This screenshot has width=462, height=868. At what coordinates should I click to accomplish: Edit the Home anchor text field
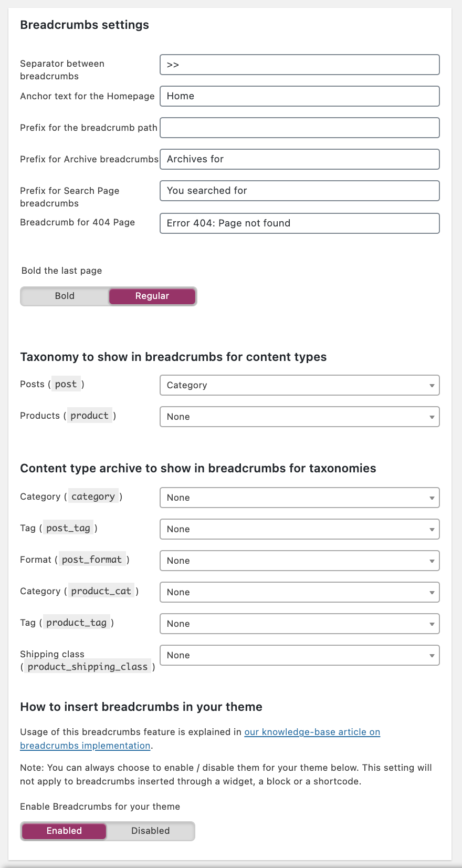pyautogui.click(x=299, y=96)
